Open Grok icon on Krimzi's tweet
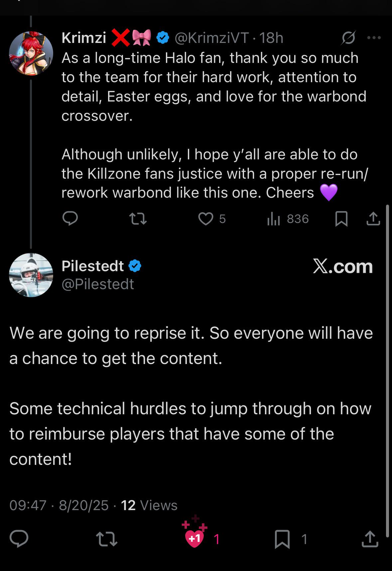392x571 pixels. coord(348,38)
